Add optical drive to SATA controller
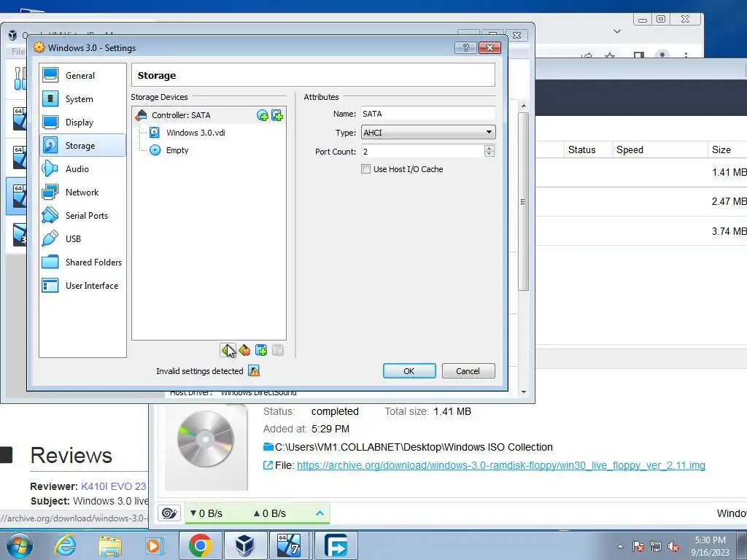747x560 pixels. (263, 115)
